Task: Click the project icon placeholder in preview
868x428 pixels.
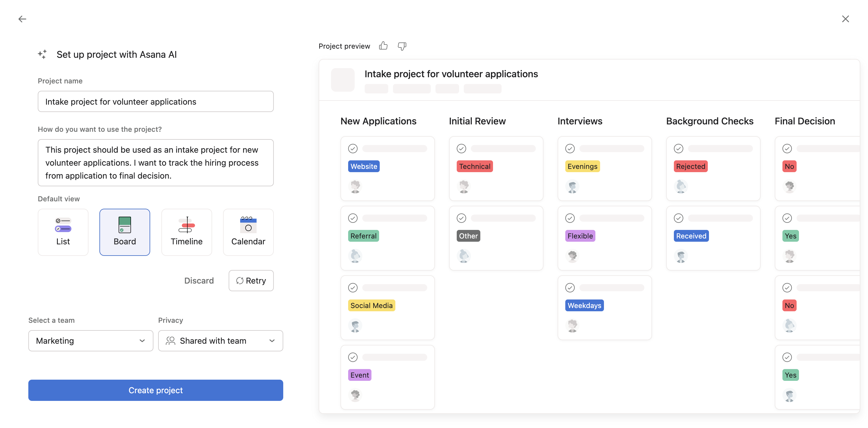Action: [343, 80]
